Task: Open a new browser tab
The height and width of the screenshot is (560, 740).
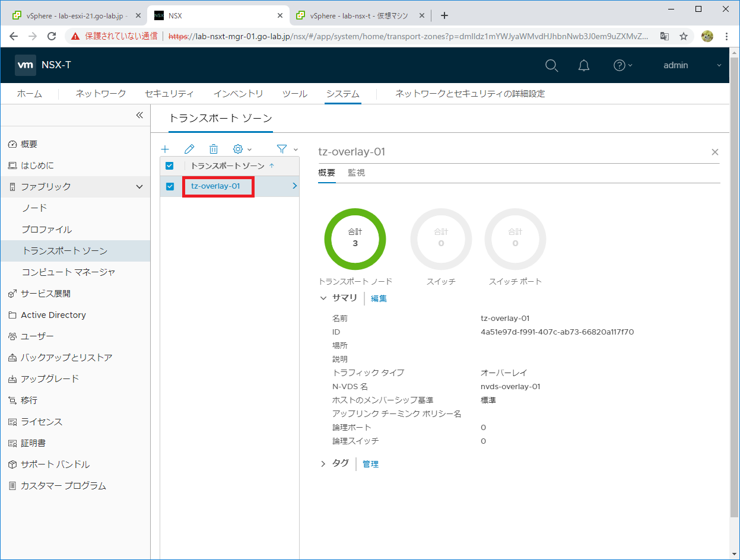Action: 444,15
